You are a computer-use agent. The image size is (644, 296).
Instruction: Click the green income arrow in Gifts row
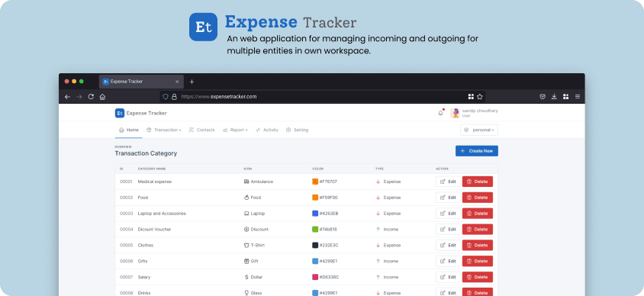(378, 261)
